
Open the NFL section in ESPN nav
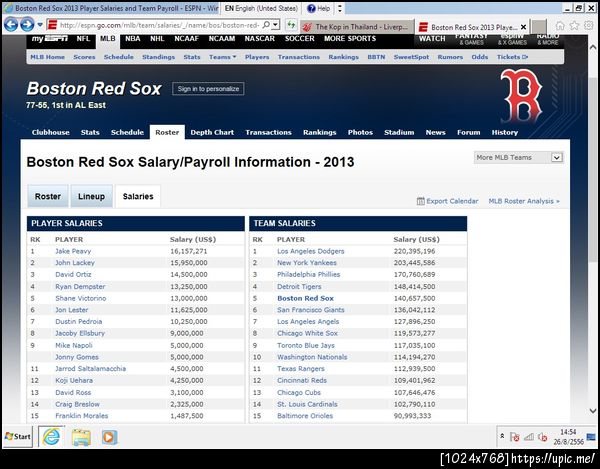click(83, 39)
